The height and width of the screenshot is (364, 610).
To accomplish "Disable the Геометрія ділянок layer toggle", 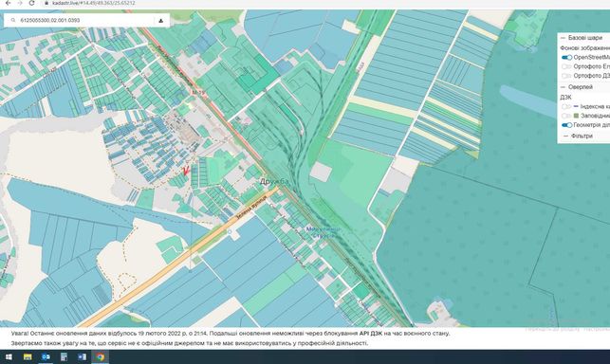I will tap(566, 125).
